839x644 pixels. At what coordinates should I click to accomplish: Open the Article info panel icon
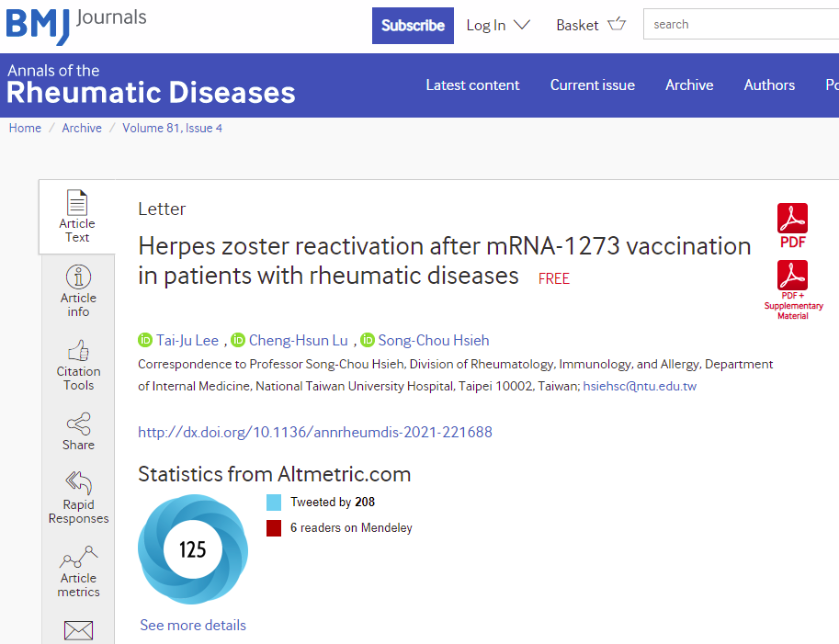click(x=78, y=277)
